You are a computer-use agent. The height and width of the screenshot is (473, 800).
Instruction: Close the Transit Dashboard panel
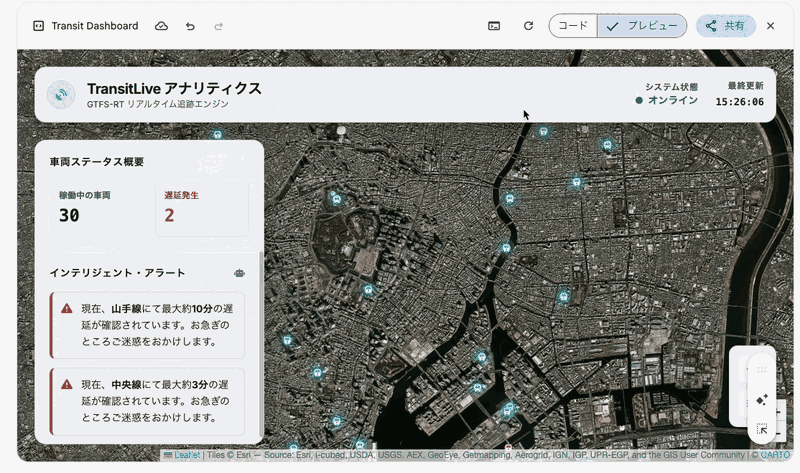(x=770, y=26)
